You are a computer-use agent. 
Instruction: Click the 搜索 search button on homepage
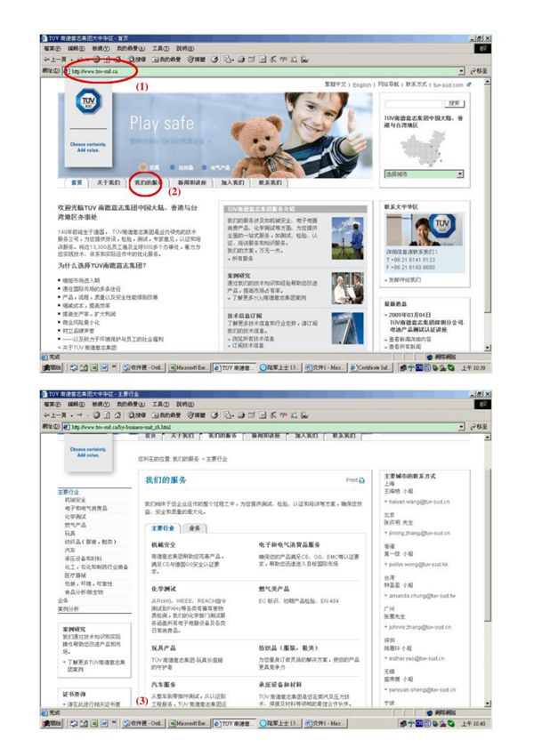click(455, 103)
